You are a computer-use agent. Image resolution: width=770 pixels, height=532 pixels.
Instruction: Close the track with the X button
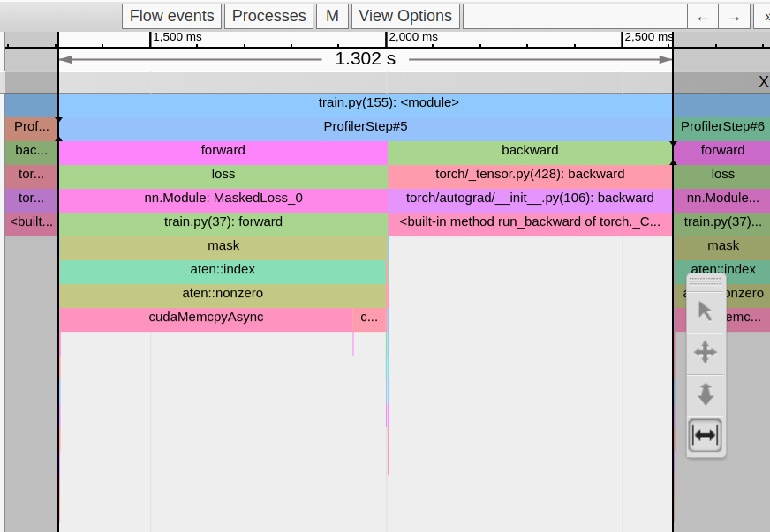[x=763, y=82]
